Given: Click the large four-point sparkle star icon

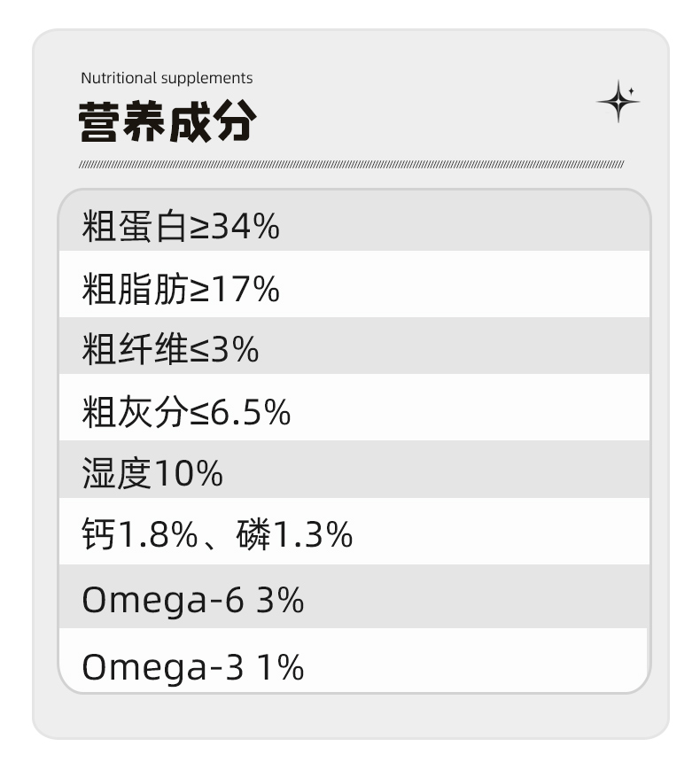Looking at the screenshot, I should tap(618, 102).
